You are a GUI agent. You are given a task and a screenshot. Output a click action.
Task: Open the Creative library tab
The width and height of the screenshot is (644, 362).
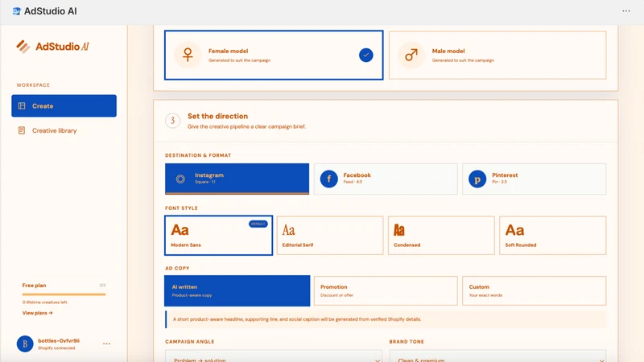(64, 130)
